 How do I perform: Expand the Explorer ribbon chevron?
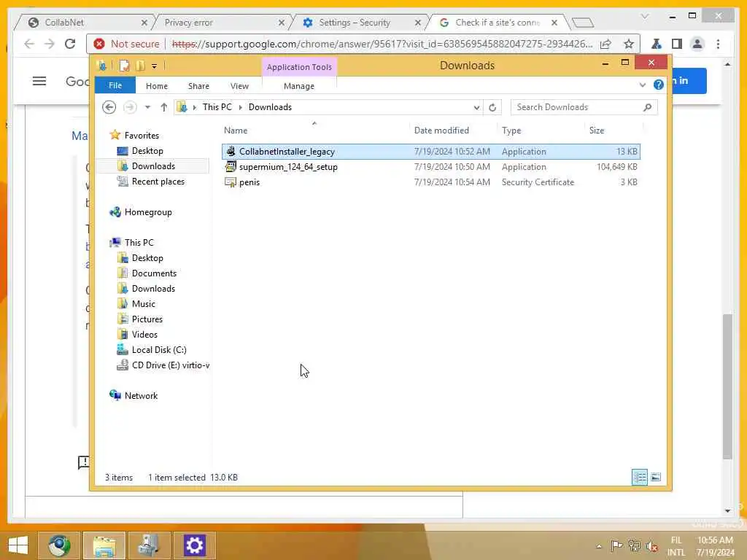pyautogui.click(x=642, y=85)
